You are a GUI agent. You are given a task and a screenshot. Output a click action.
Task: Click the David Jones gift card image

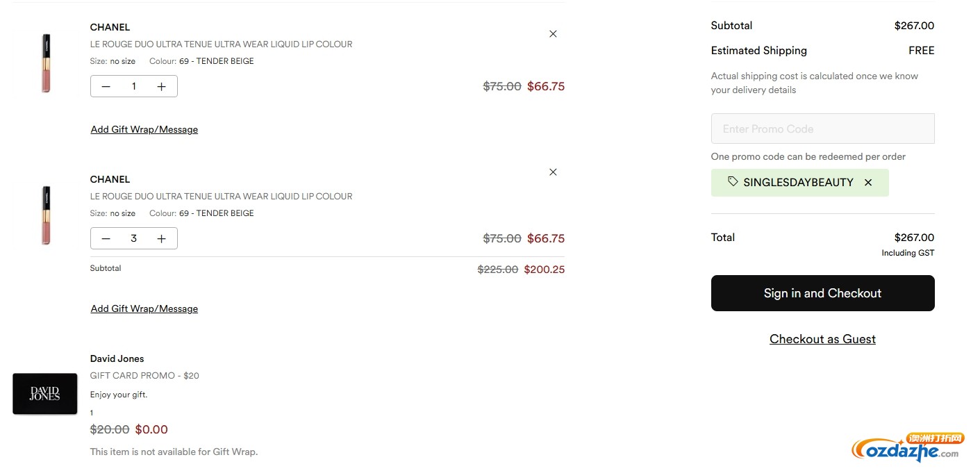[45, 394]
